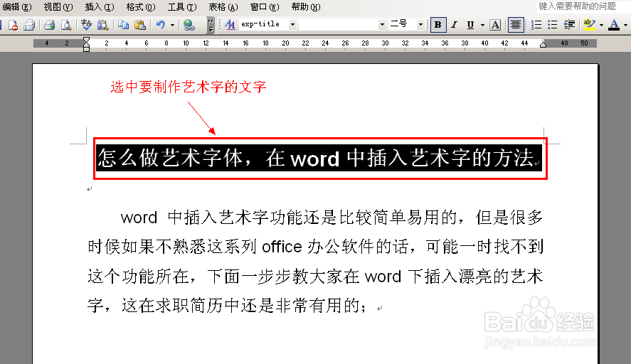Click inside the style name exp-title field
This screenshot has height=364, width=631.
click(264, 25)
